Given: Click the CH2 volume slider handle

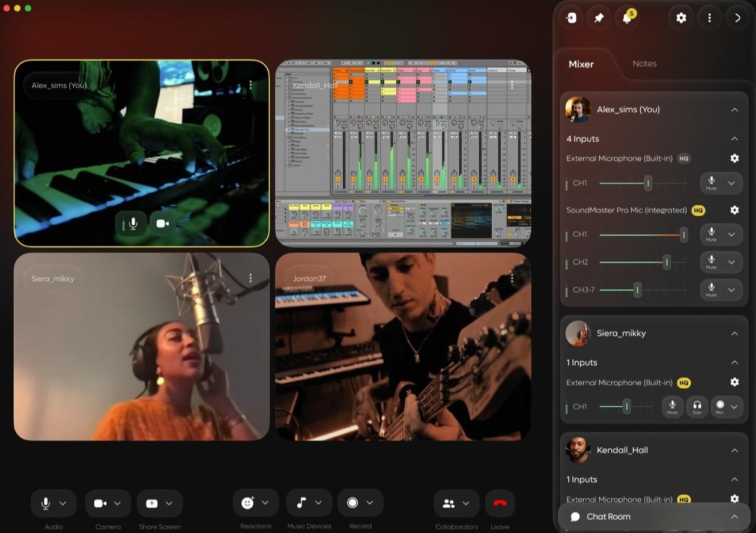Looking at the screenshot, I should [x=667, y=262].
